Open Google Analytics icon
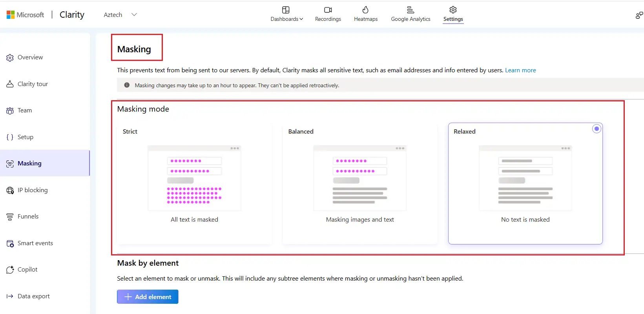This screenshot has width=644, height=314. tap(410, 10)
